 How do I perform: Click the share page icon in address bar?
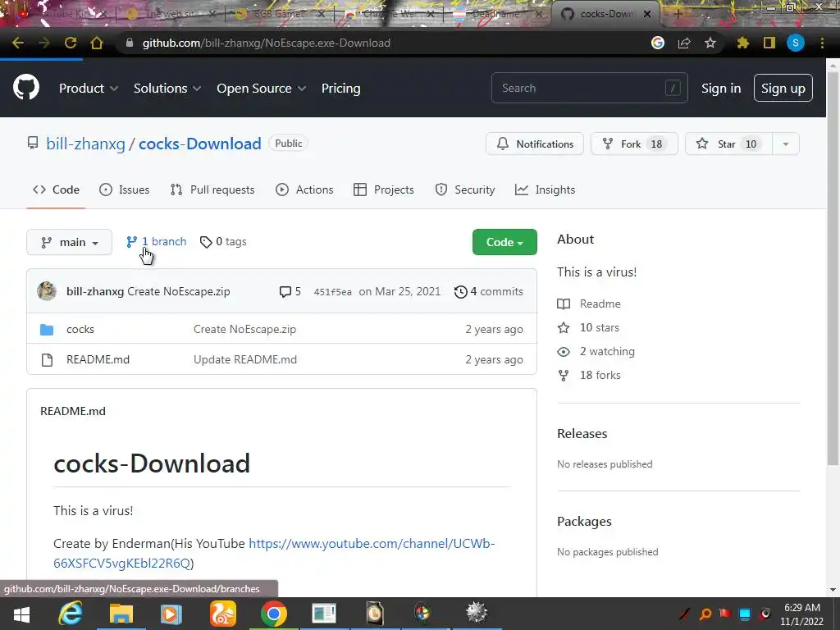(x=684, y=43)
